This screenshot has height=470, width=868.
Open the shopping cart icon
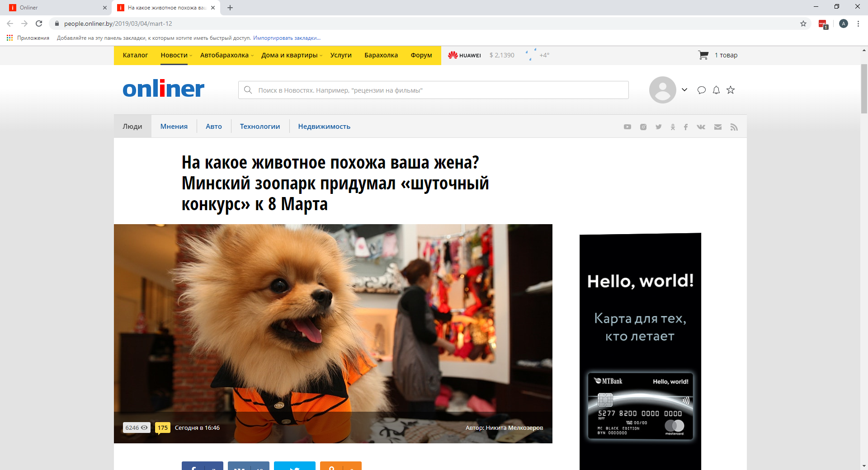tap(703, 55)
